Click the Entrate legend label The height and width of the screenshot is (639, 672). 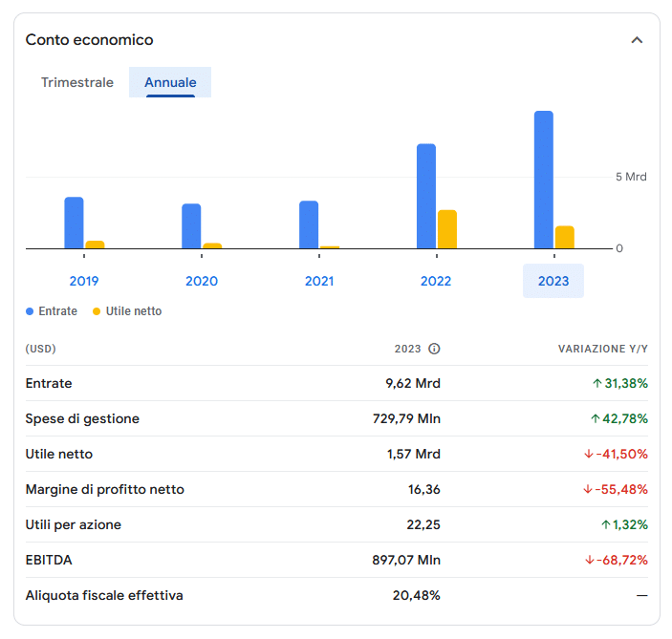point(58,311)
